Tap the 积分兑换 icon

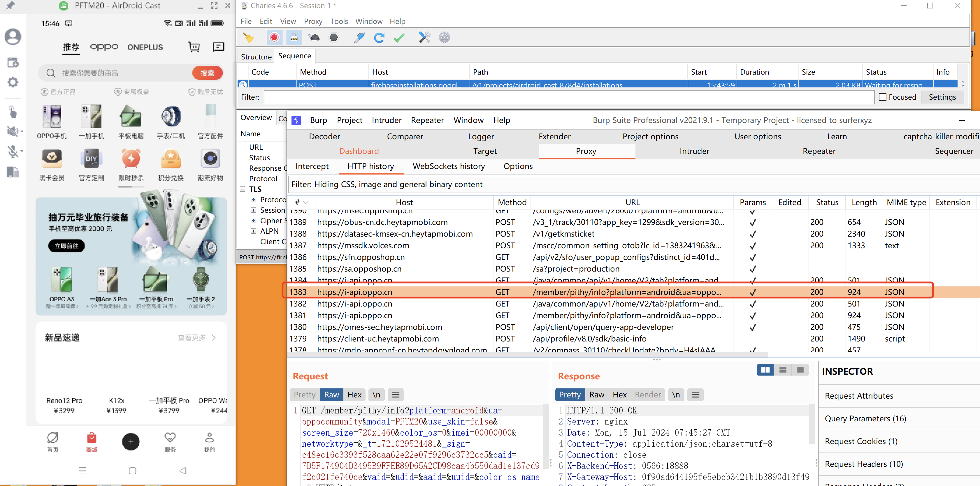[171, 159]
